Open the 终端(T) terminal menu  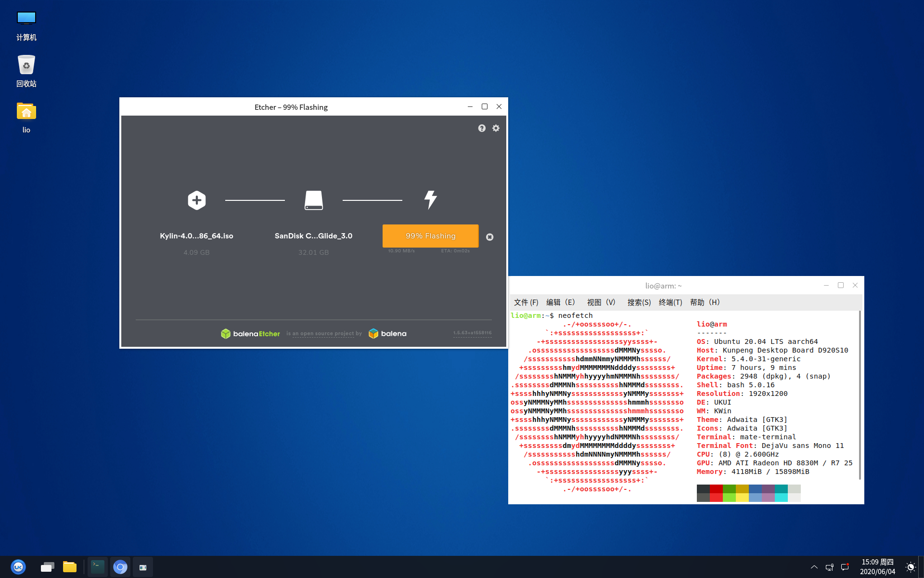pos(670,302)
